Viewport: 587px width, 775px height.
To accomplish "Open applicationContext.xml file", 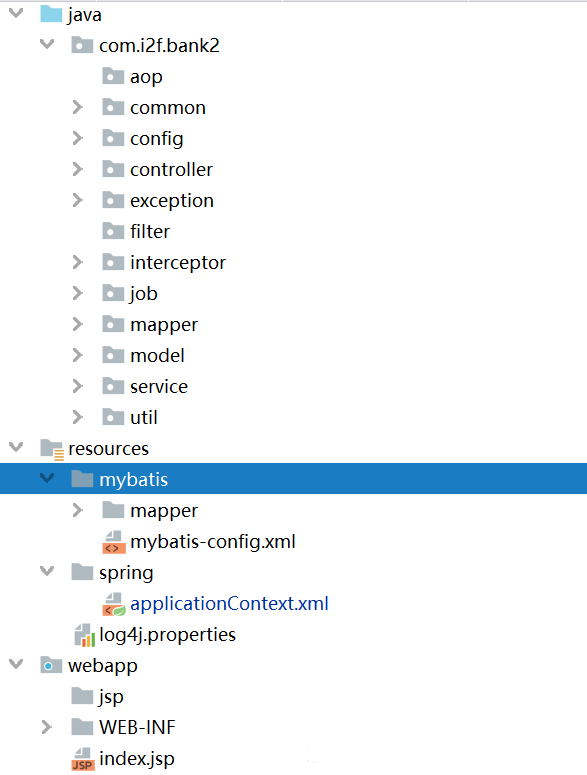I will 229,604.
